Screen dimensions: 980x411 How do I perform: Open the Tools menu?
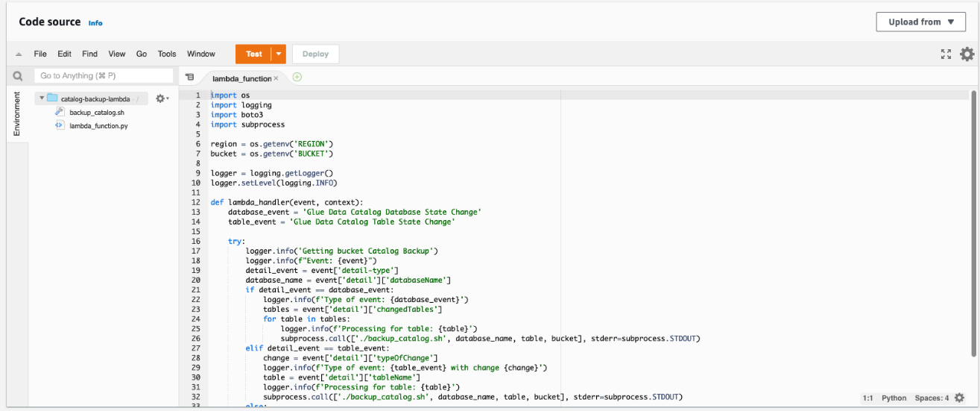pyautogui.click(x=167, y=54)
